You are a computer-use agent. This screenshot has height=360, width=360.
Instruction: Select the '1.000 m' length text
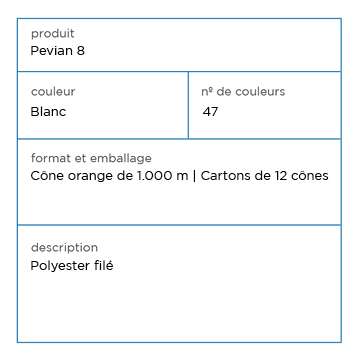pos(163,176)
